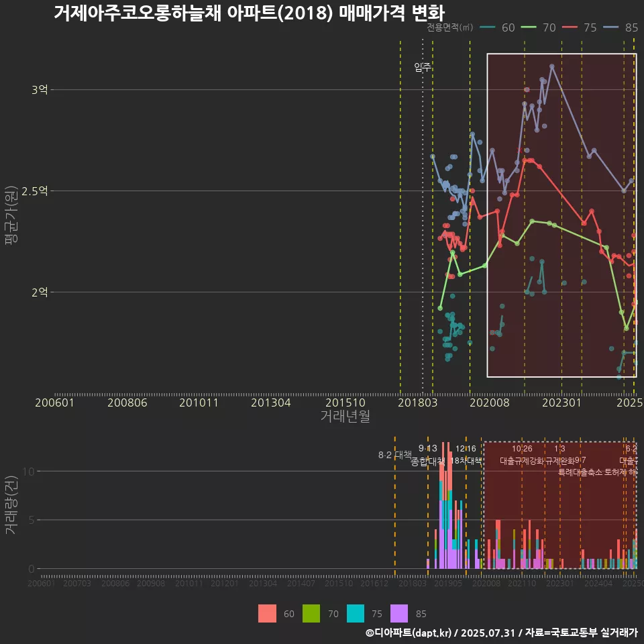The image size is (644, 644).
Task: Click 201905 on the volume chart x-axis
Action: 448,583
